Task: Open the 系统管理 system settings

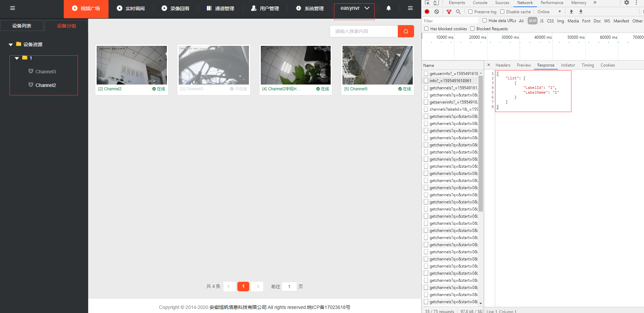Action: click(309, 8)
